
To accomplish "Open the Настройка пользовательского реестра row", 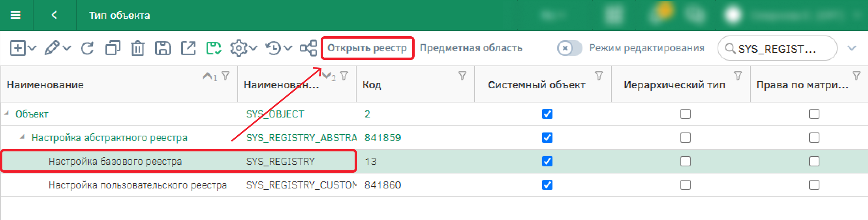I will tap(137, 185).
